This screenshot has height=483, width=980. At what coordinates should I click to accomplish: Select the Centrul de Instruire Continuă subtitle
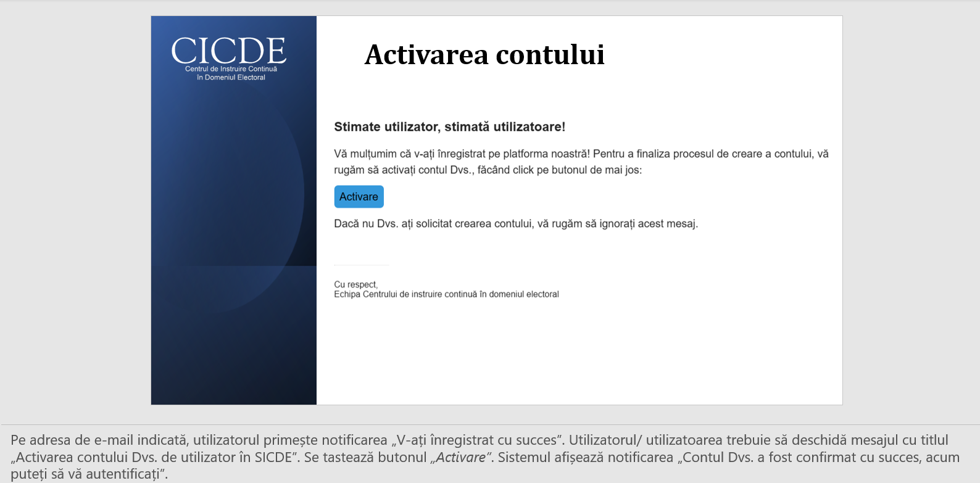pos(231,73)
